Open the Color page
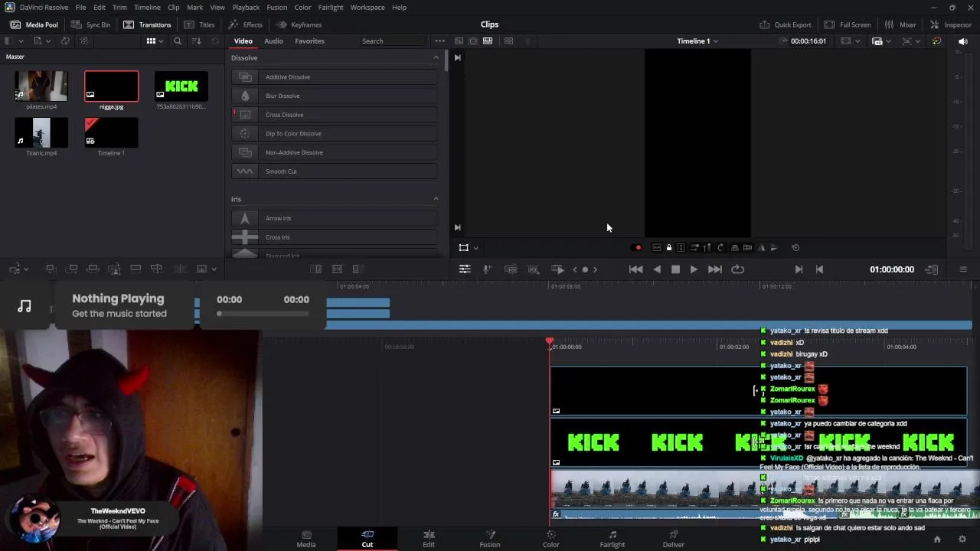Screen dimensions: 980x551 coord(551,539)
